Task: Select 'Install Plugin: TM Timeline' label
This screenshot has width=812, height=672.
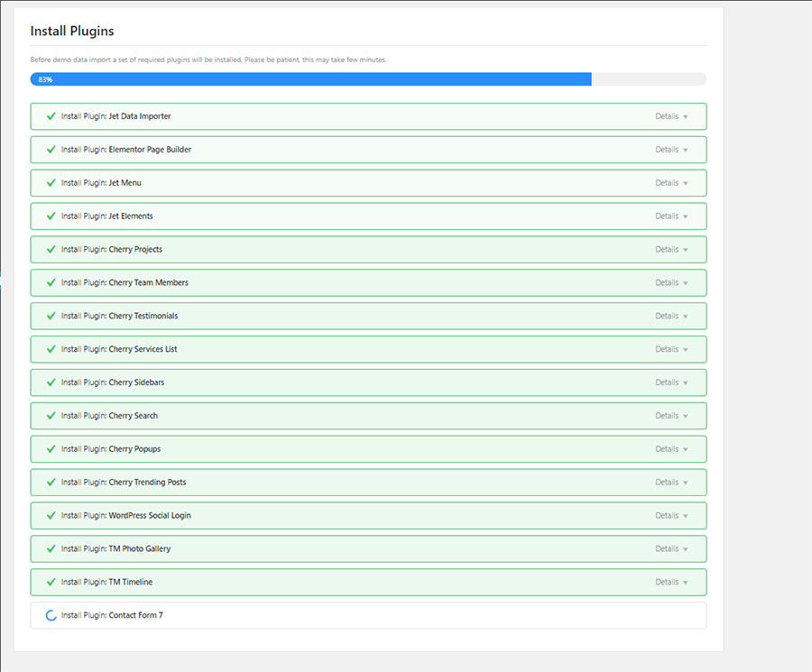Action: 106,582
